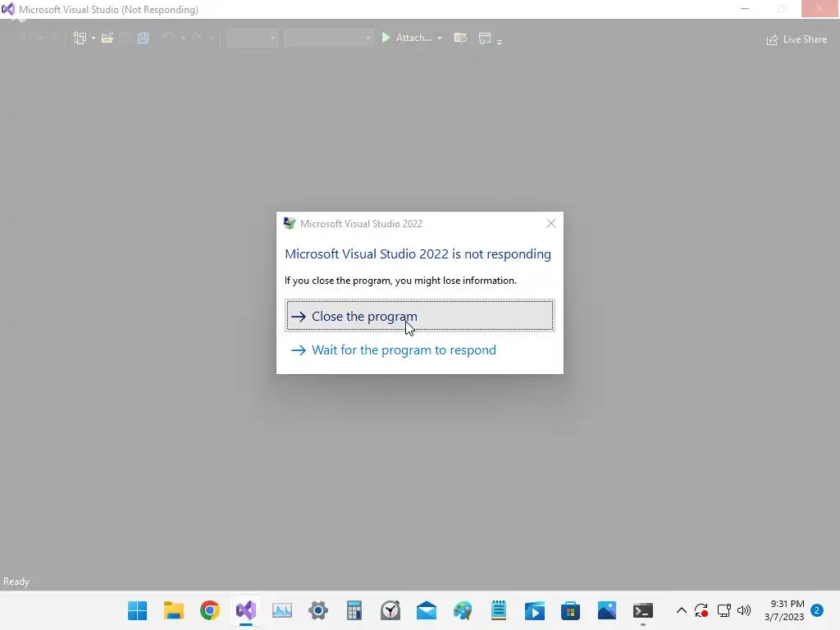This screenshot has width=840, height=630.
Task: Show hidden system tray icons chevron
Action: point(682,610)
